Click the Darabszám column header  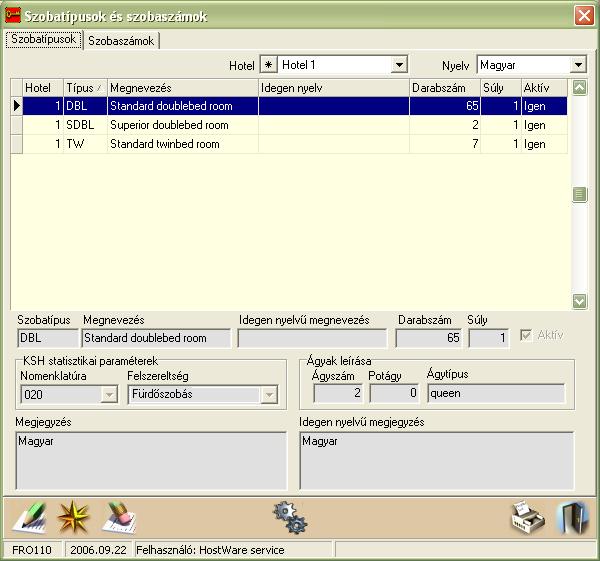tap(445, 88)
